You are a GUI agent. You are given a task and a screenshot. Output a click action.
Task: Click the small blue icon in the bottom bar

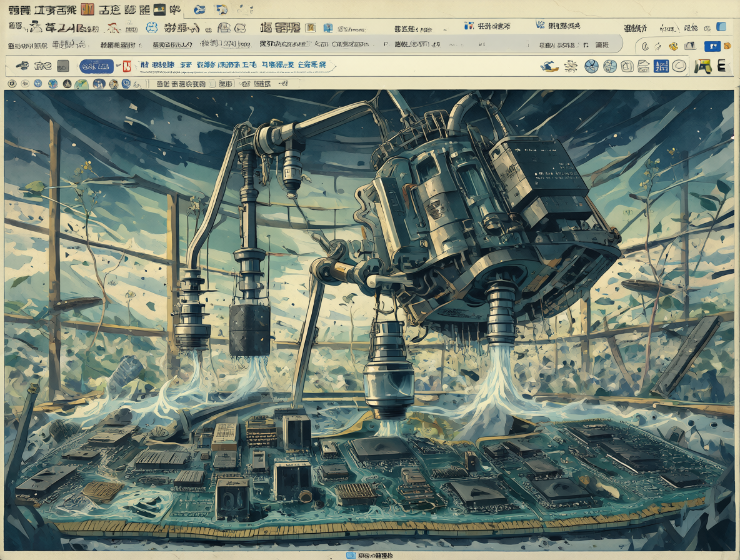(x=351, y=555)
